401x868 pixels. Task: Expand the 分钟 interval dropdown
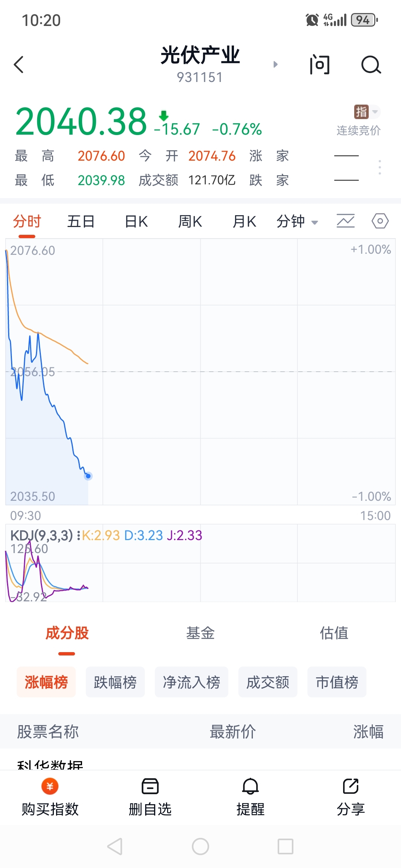coord(297,221)
